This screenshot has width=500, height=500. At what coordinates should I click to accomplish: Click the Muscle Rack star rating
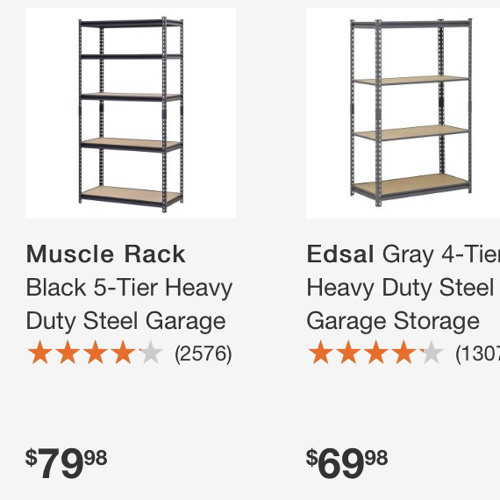click(x=95, y=353)
